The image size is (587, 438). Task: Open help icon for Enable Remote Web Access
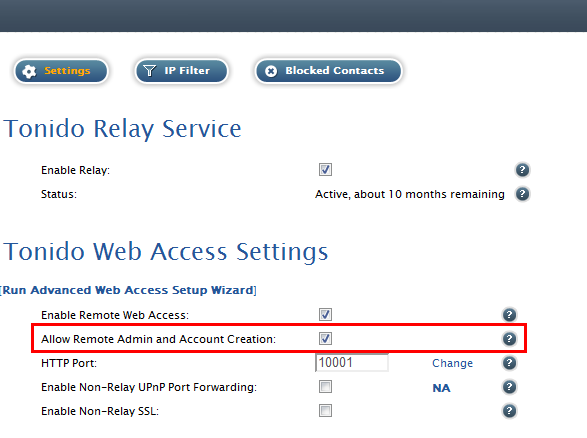pyautogui.click(x=509, y=315)
